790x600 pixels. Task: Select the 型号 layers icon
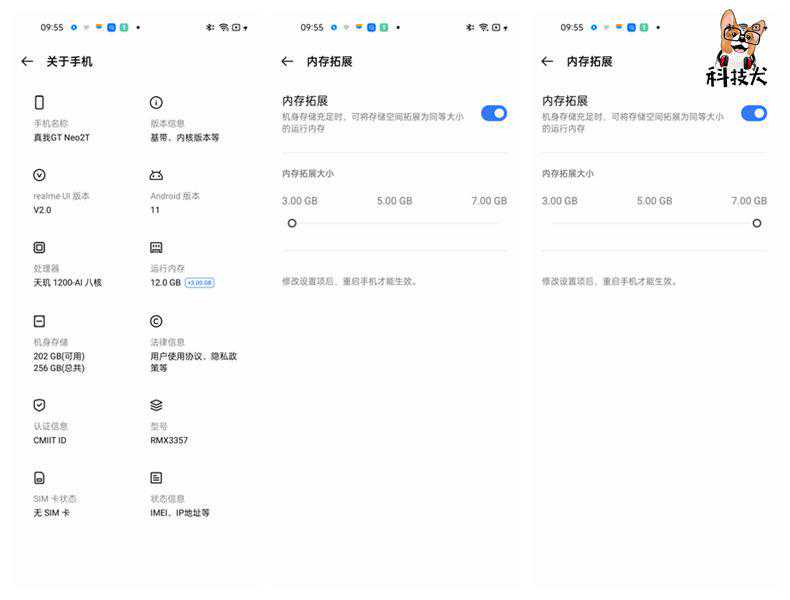tap(156, 405)
